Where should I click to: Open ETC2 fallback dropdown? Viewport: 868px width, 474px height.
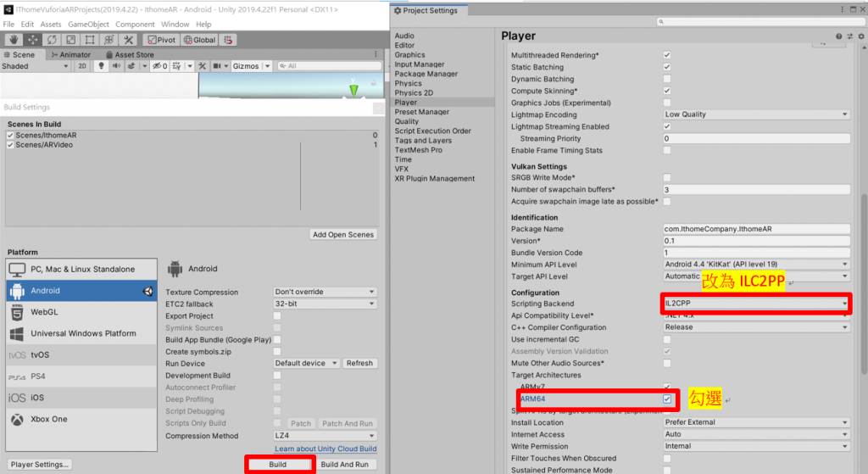coord(325,304)
